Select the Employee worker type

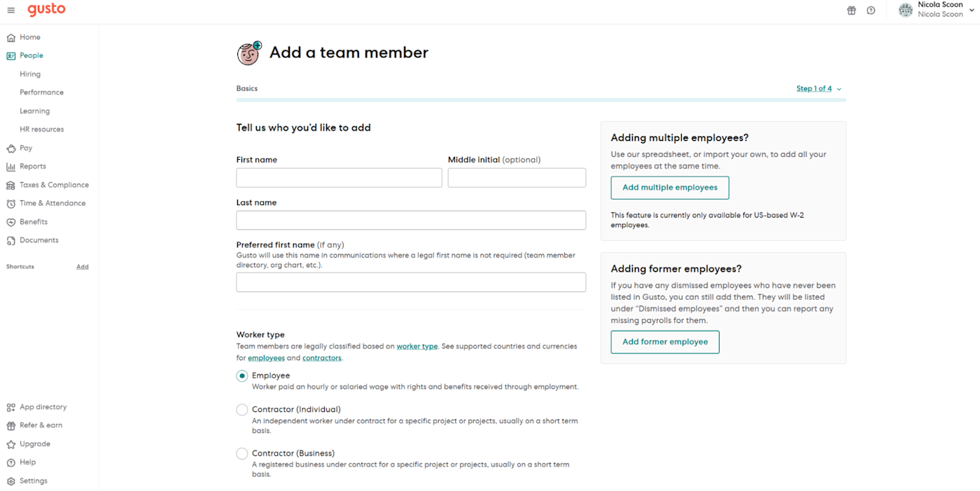242,376
